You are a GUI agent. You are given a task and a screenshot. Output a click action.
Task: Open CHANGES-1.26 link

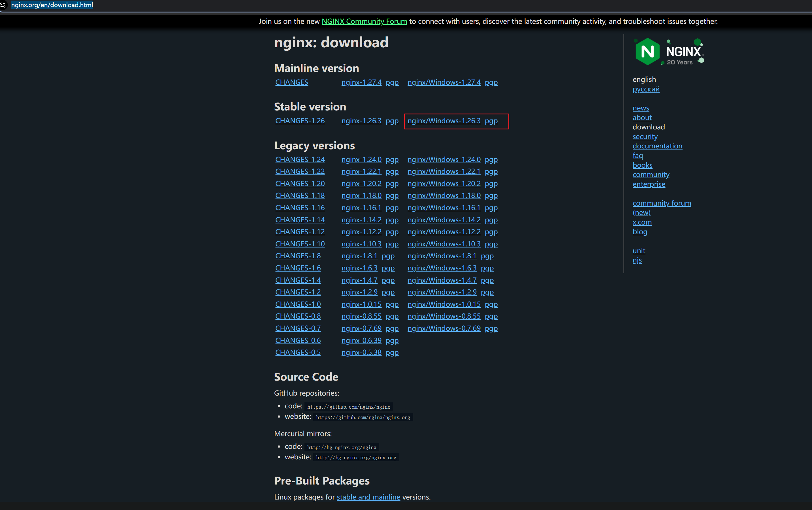pyautogui.click(x=300, y=121)
